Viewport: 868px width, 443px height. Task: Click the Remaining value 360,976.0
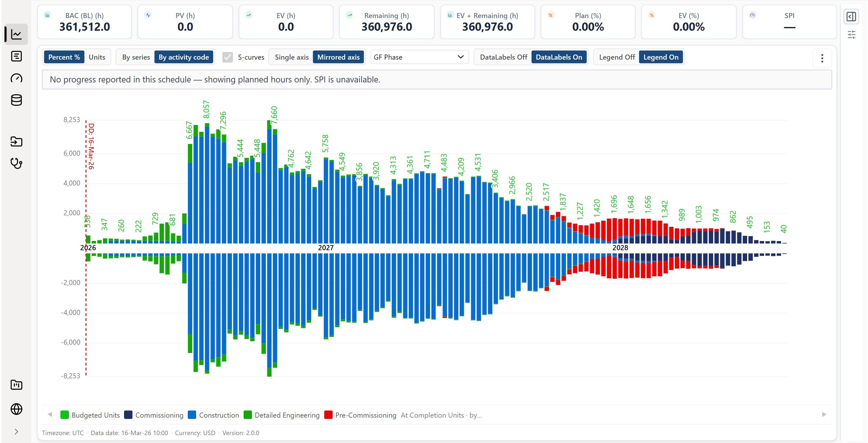[386, 27]
